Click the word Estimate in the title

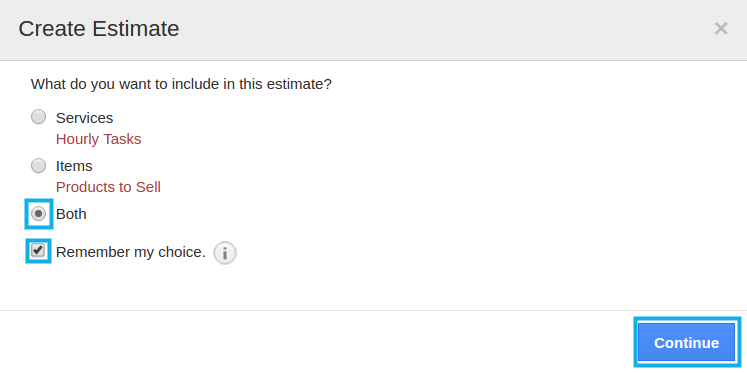tap(136, 29)
